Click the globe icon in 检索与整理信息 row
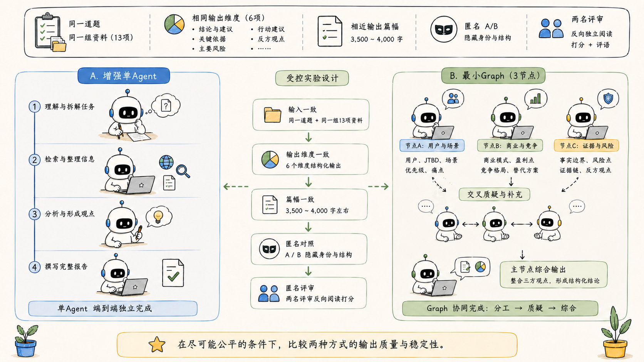The image size is (644, 362). tap(166, 162)
